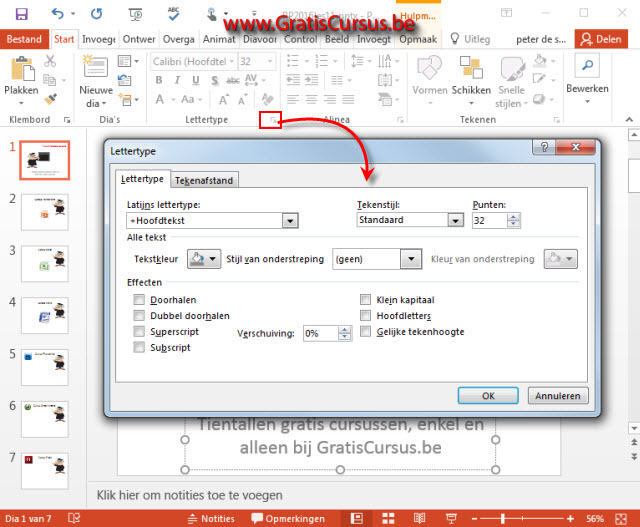Toggle Italic formatting

click(x=177, y=80)
